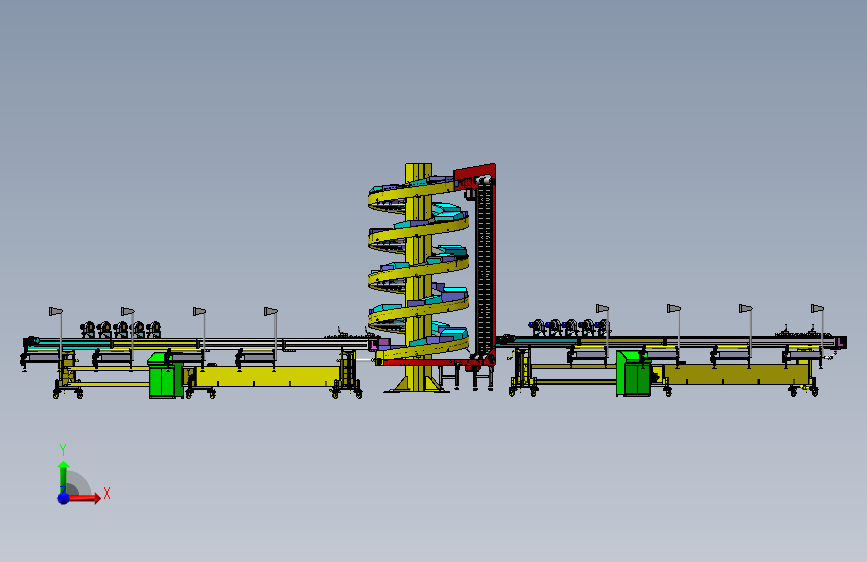Select the blue Z axis ball at triad origin
The height and width of the screenshot is (562, 867).
64,498
